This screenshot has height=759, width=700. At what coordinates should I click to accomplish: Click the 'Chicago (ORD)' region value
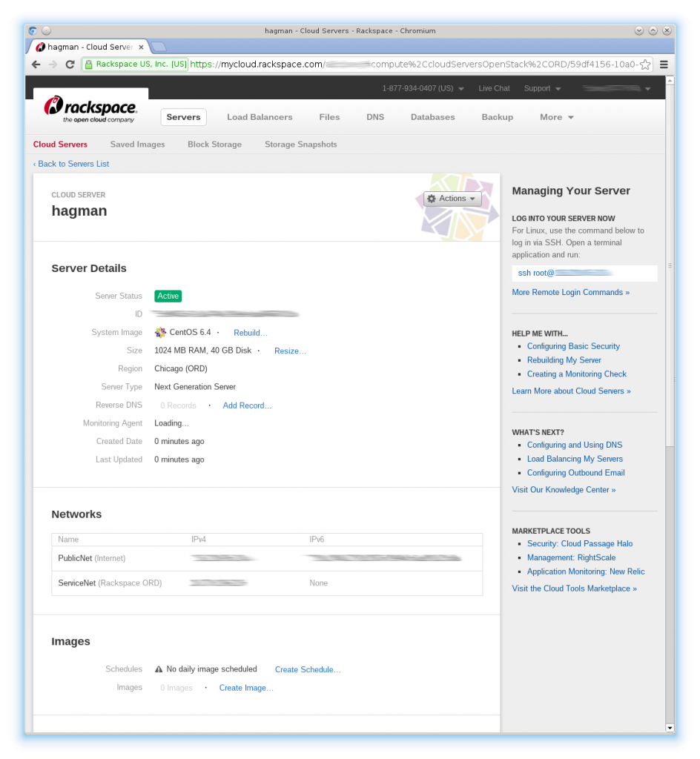tap(181, 369)
